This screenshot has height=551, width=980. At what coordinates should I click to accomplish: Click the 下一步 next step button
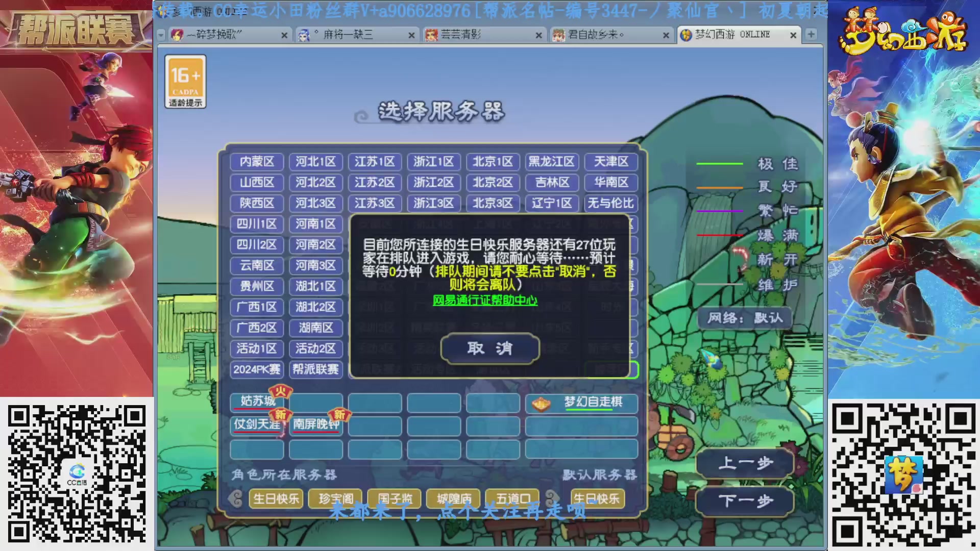coord(745,501)
